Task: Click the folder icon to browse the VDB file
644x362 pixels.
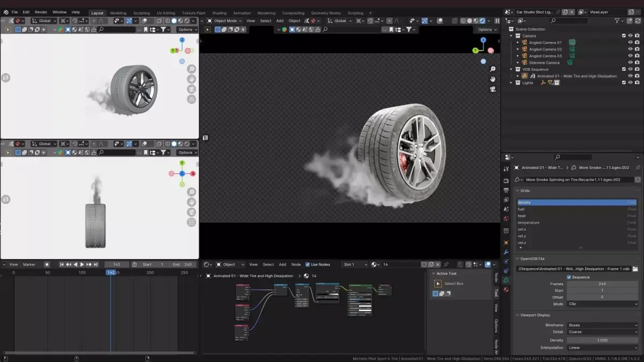Action: coord(635,269)
